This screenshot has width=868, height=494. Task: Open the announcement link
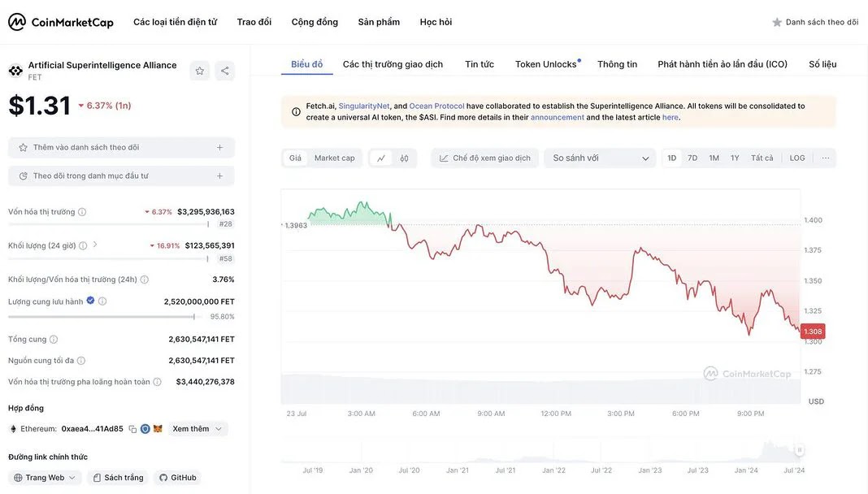pyautogui.click(x=558, y=117)
